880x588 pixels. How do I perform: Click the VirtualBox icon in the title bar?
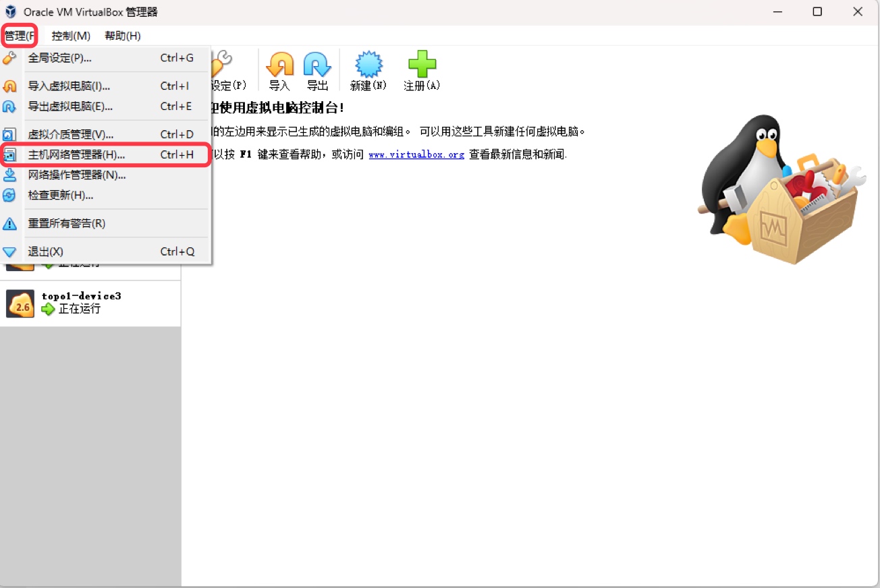[11, 12]
